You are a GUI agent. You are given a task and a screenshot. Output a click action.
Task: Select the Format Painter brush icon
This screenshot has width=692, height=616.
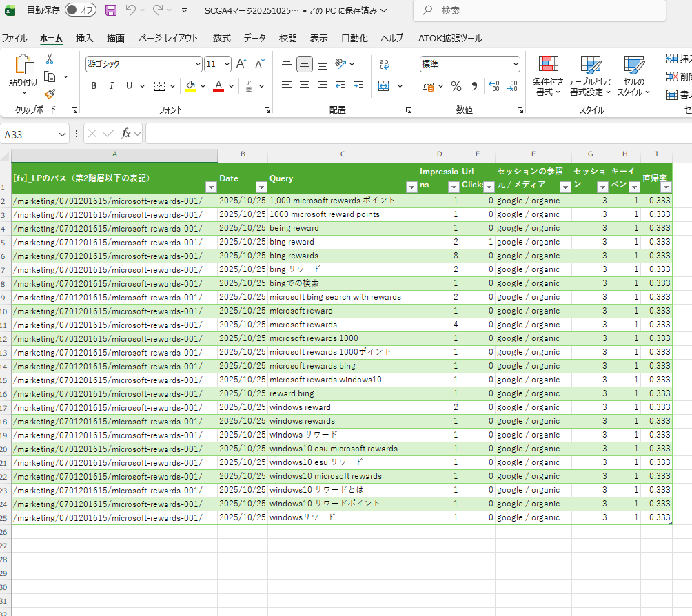(50, 94)
